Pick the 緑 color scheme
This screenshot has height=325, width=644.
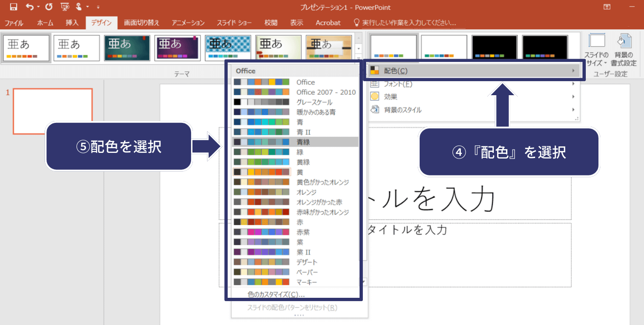pyautogui.click(x=296, y=152)
